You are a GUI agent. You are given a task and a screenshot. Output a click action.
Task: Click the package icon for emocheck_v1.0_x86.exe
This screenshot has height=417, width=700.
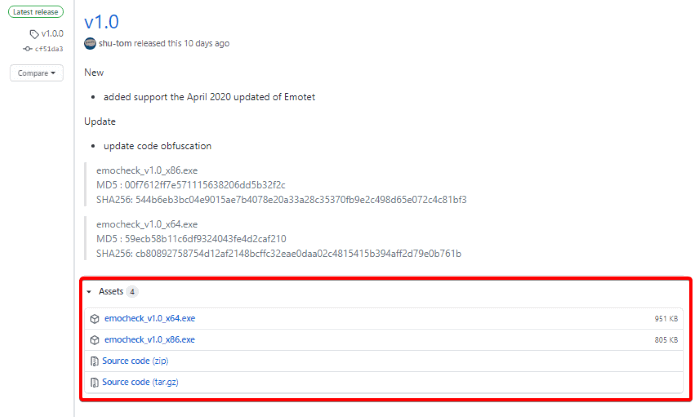coord(95,340)
